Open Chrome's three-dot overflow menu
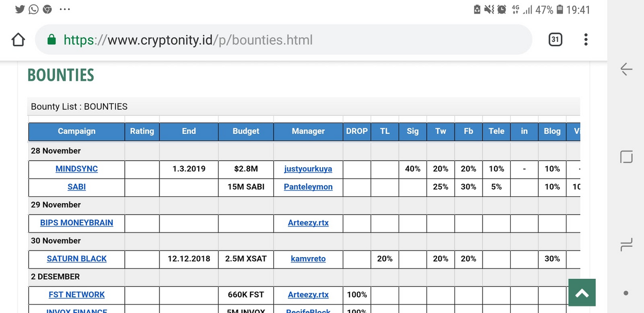 [x=586, y=40]
